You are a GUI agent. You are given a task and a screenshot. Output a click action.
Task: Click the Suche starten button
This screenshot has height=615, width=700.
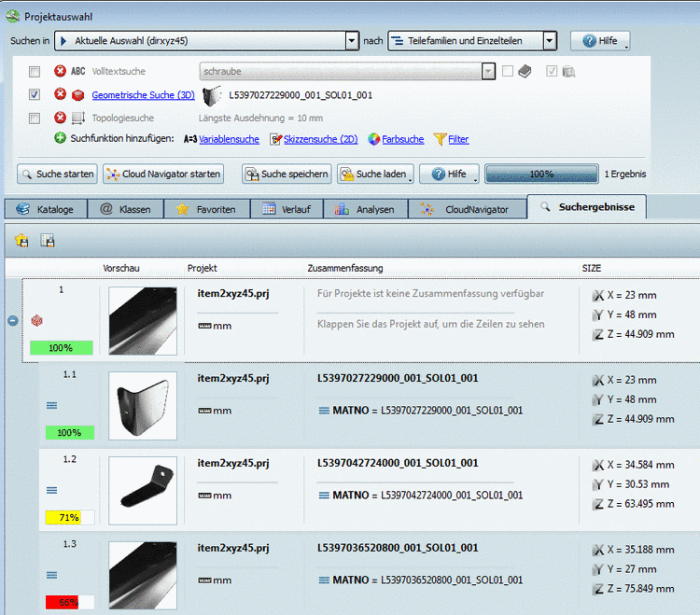pyautogui.click(x=58, y=174)
